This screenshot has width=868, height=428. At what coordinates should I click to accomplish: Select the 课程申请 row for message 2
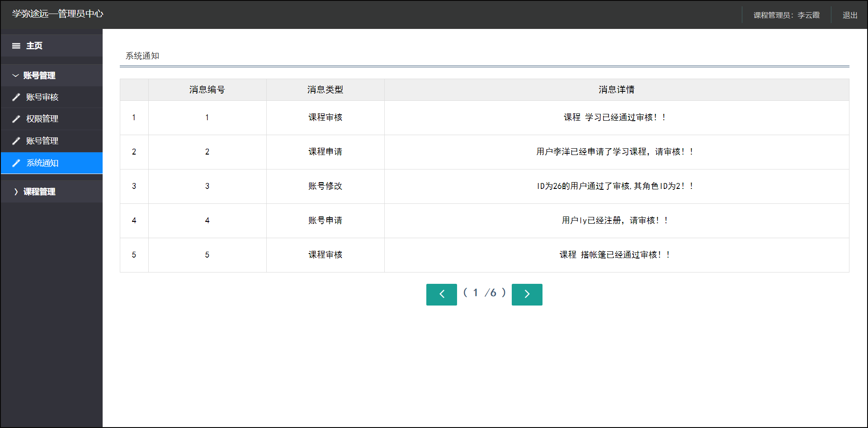pos(325,152)
